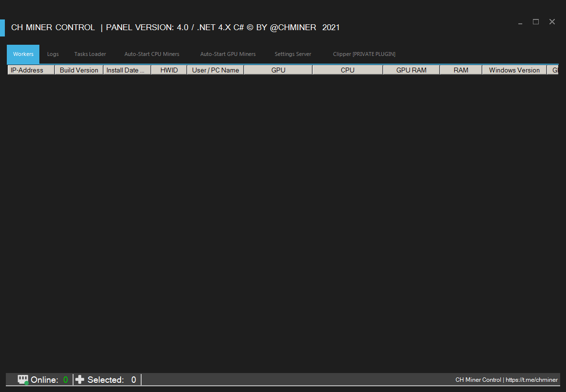Screen dimensions: 566x392
Task: Click the t.me/chminer link in the footer
Action: (x=531, y=380)
